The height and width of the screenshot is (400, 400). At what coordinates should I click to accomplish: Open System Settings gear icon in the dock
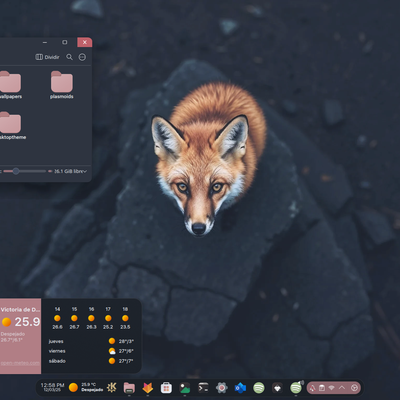coord(222,388)
